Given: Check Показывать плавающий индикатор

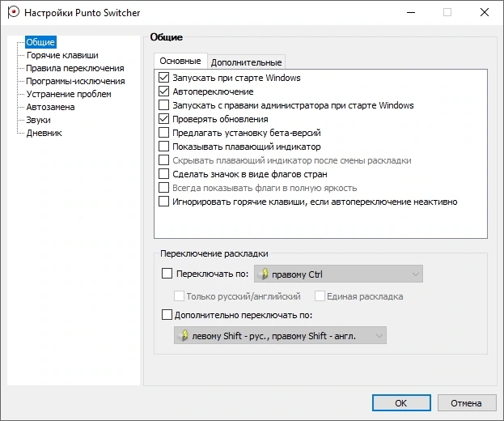Looking at the screenshot, I should [164, 147].
